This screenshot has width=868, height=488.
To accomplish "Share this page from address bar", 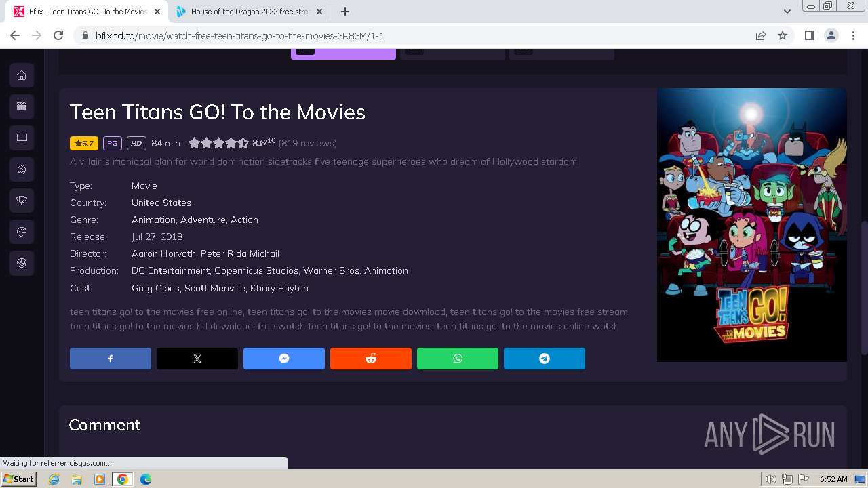I will tap(761, 36).
